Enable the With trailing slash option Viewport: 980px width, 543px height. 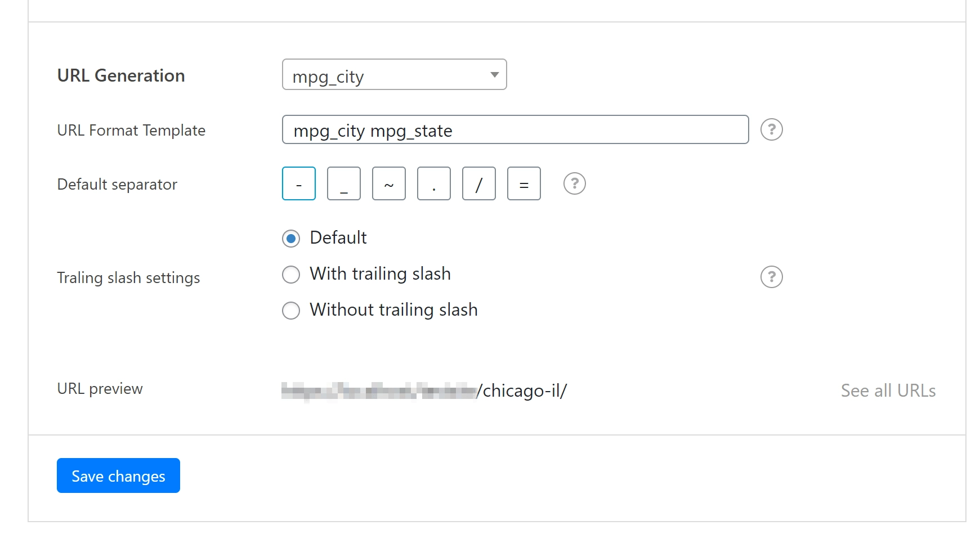point(291,275)
